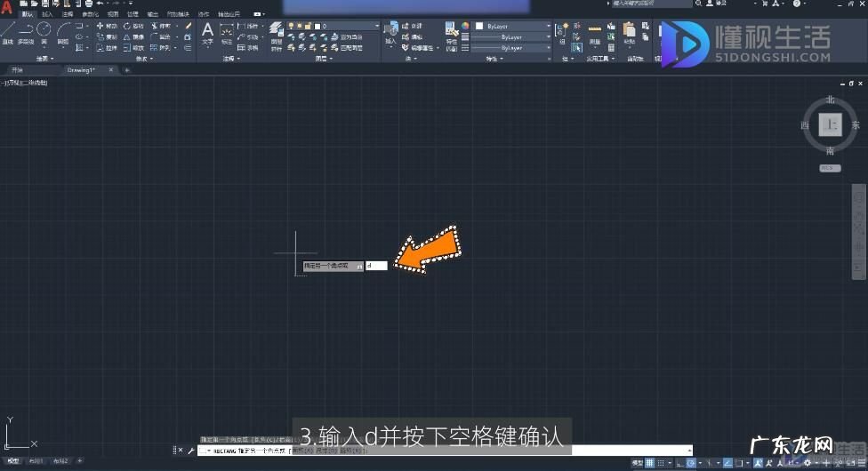This screenshot has height=471, width=868.
Task: Select the Dimension (标注) tool
Action: pyautogui.click(x=227, y=33)
